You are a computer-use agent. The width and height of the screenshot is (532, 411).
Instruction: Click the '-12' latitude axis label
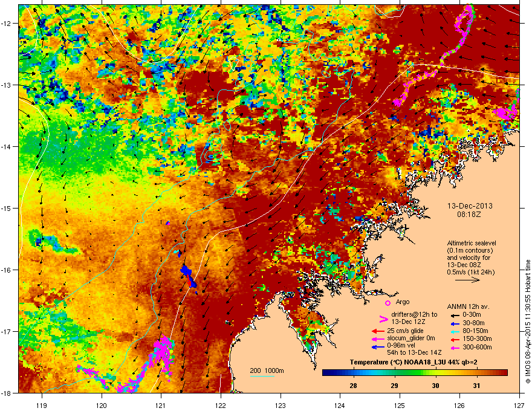pyautogui.click(x=7, y=24)
